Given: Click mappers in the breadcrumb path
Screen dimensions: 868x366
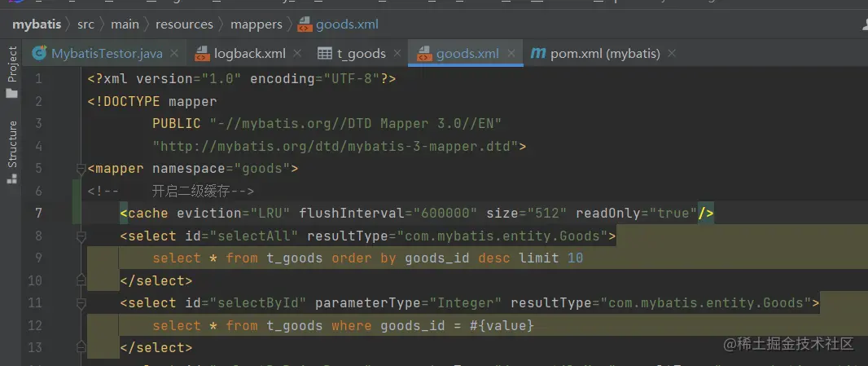Looking at the screenshot, I should (x=256, y=24).
